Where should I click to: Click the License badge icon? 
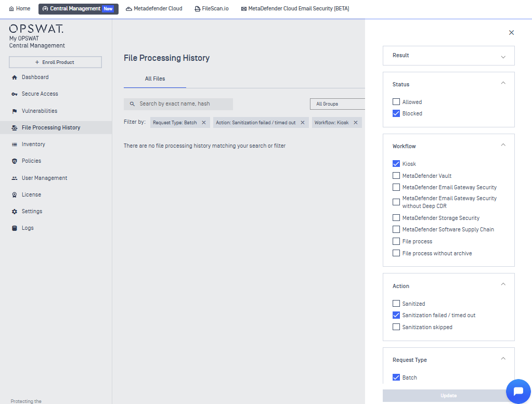(x=14, y=194)
